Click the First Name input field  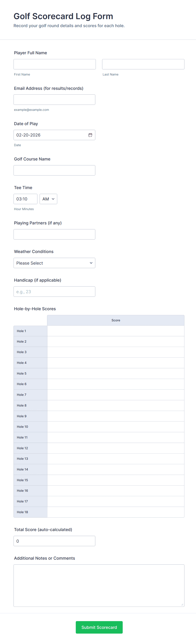(x=55, y=64)
